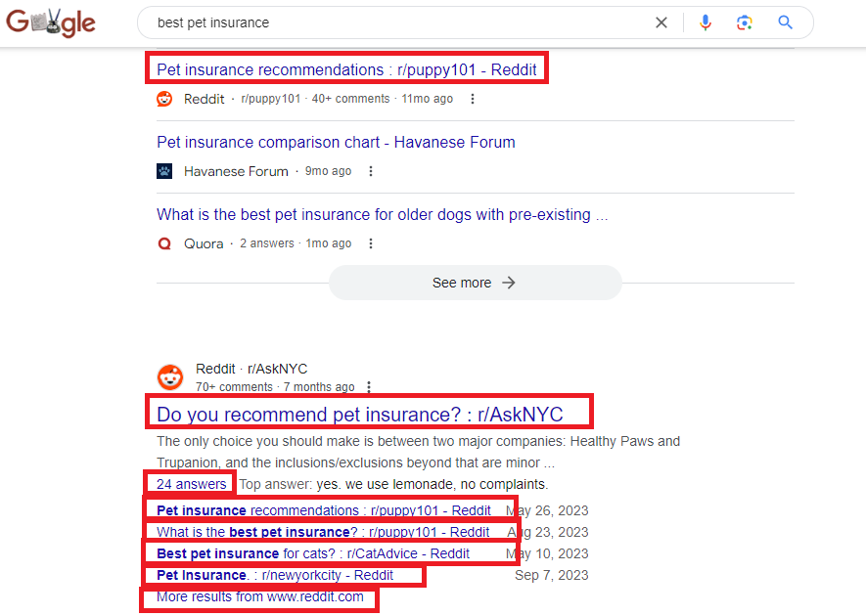Open 'Pet insurance recommendations : r/puppy101 - Reddit' headline
This screenshot has width=866, height=616.
coord(346,69)
